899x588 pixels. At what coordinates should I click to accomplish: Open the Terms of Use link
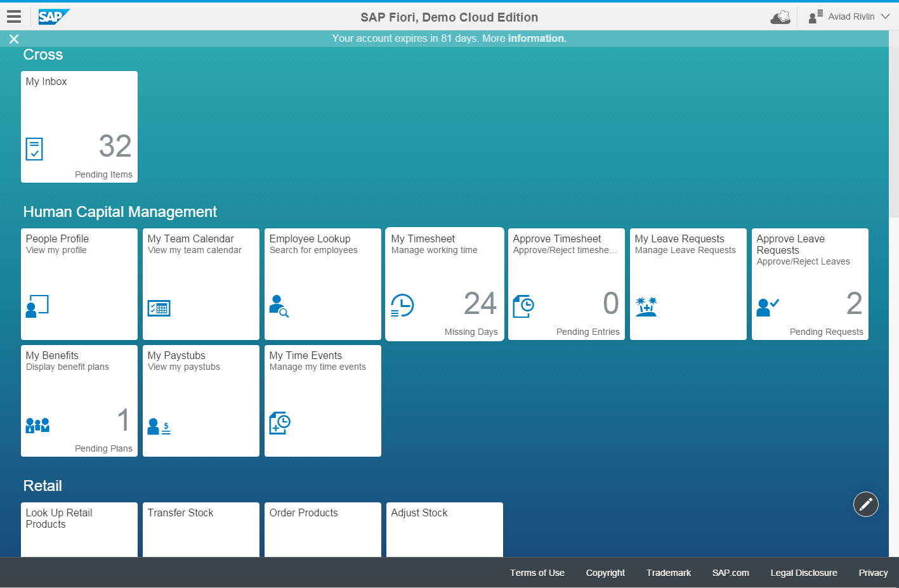tap(537, 573)
